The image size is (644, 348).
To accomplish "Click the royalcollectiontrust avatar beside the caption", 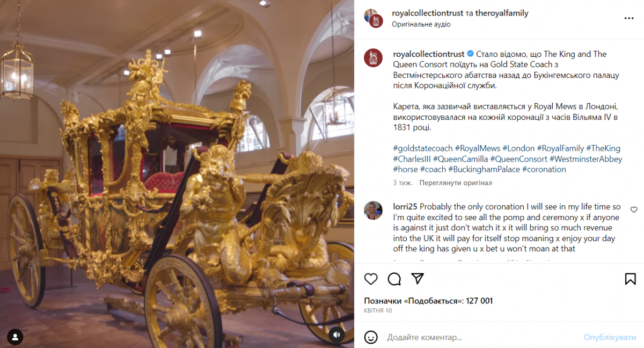I will click(x=373, y=57).
